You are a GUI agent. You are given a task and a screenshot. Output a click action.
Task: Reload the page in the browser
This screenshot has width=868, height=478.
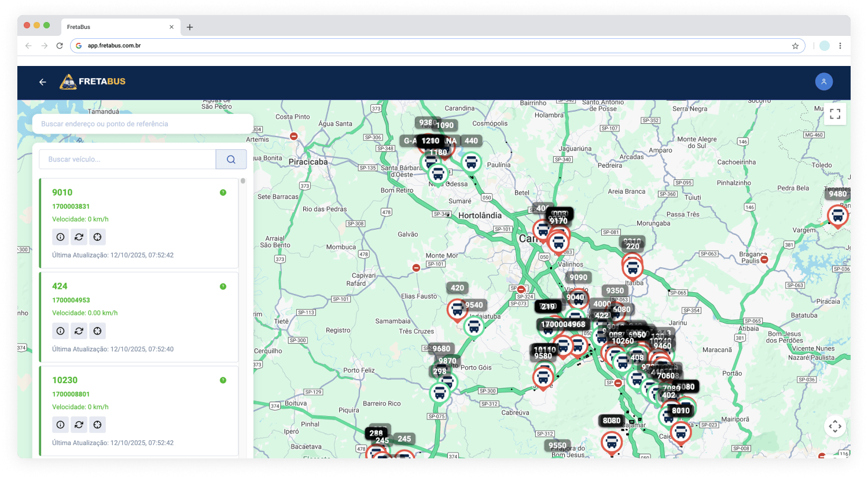[60, 46]
